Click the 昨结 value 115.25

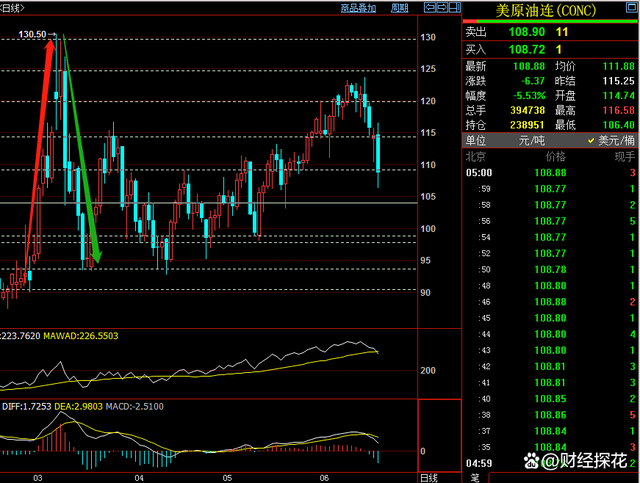(x=619, y=81)
